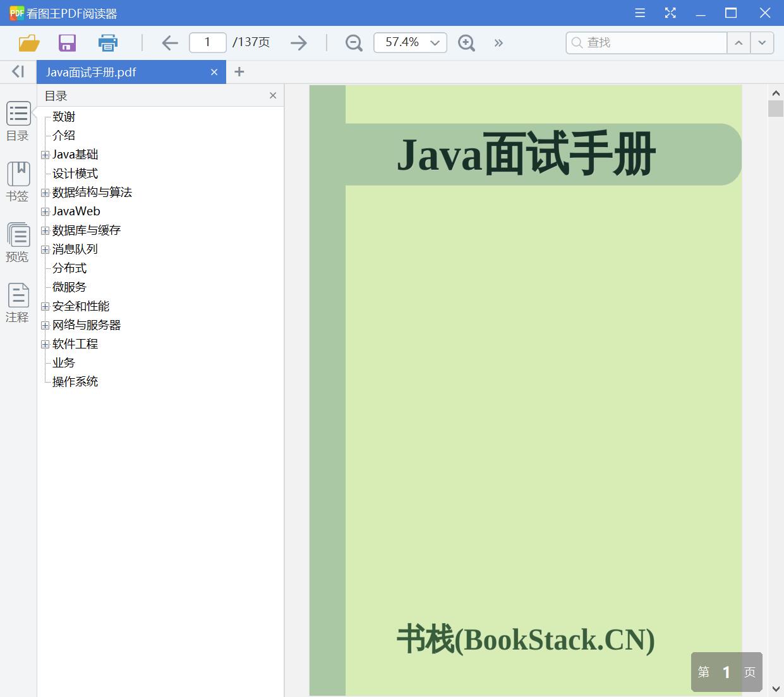This screenshot has width=784, height=697.
Task: Zoom in with magnifier plus icon
Action: pos(466,42)
